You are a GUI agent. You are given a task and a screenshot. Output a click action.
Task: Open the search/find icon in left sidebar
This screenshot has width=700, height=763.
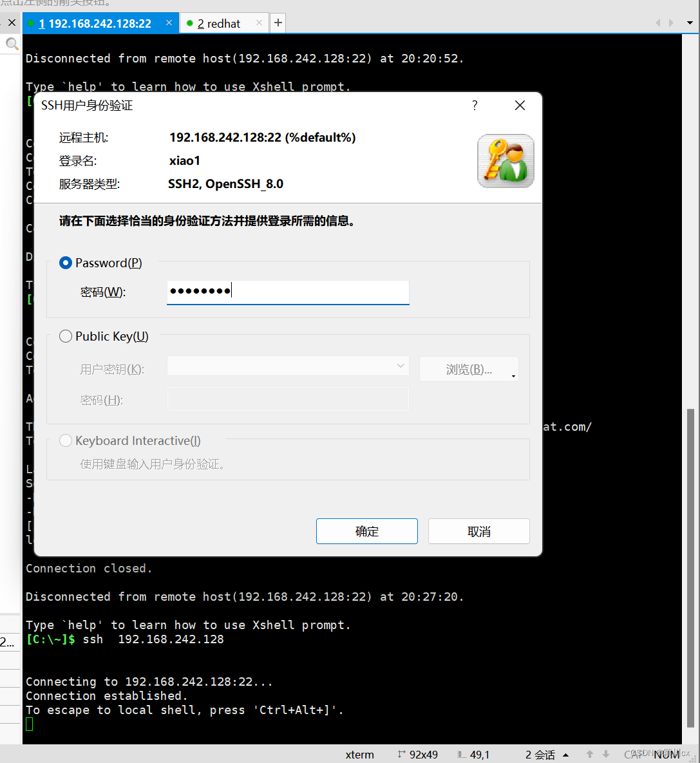click(12, 44)
